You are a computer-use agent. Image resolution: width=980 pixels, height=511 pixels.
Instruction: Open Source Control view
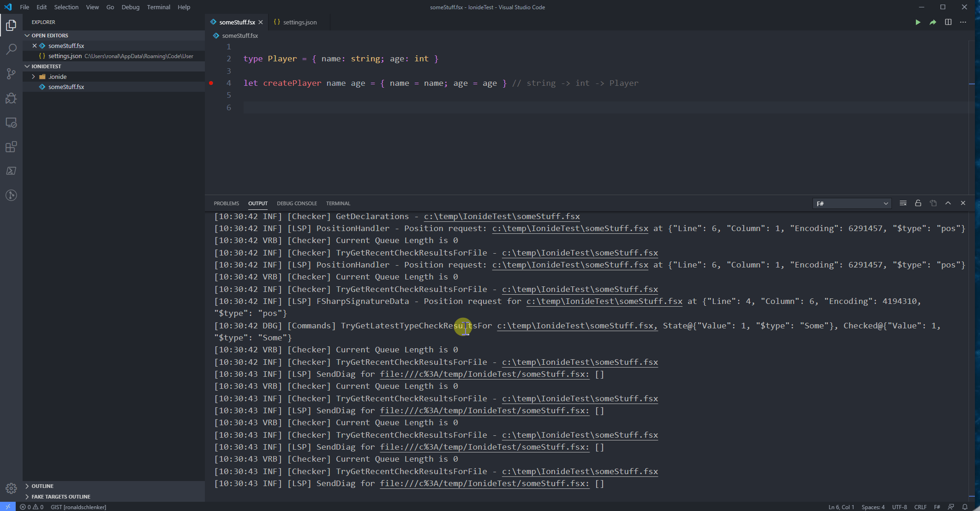click(11, 74)
